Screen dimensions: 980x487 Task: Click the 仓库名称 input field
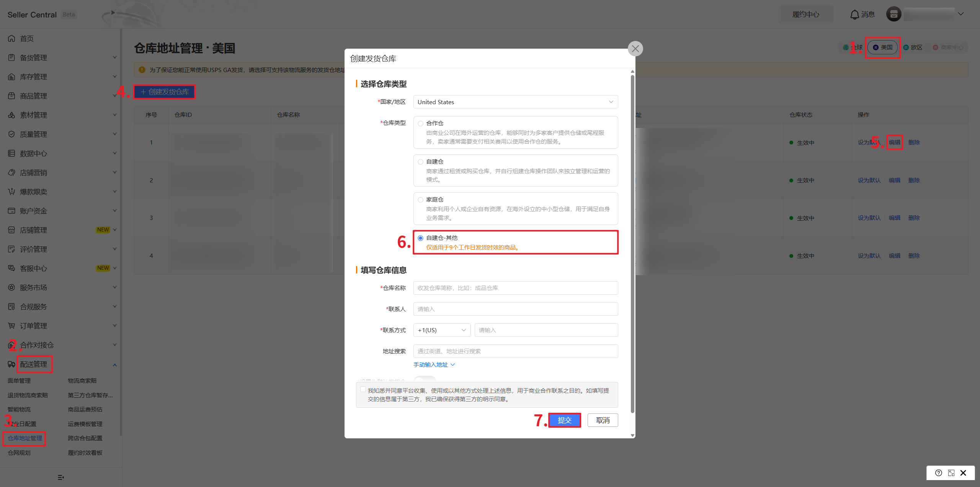pos(515,288)
